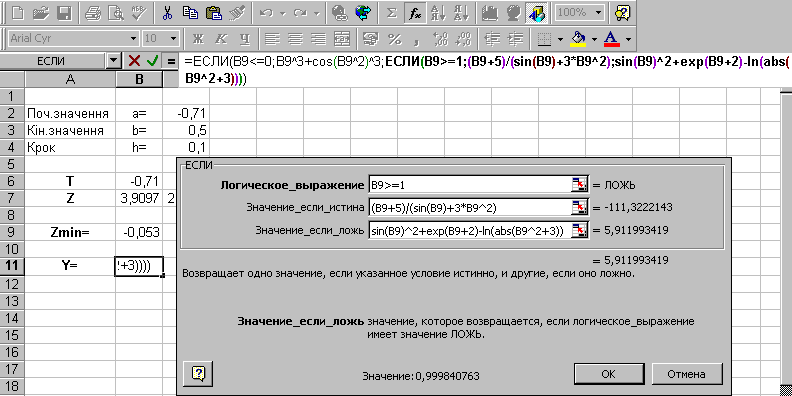This screenshot has height=396, width=792.
Task: Toggle underline formatting (Ч)
Action: click(244, 38)
